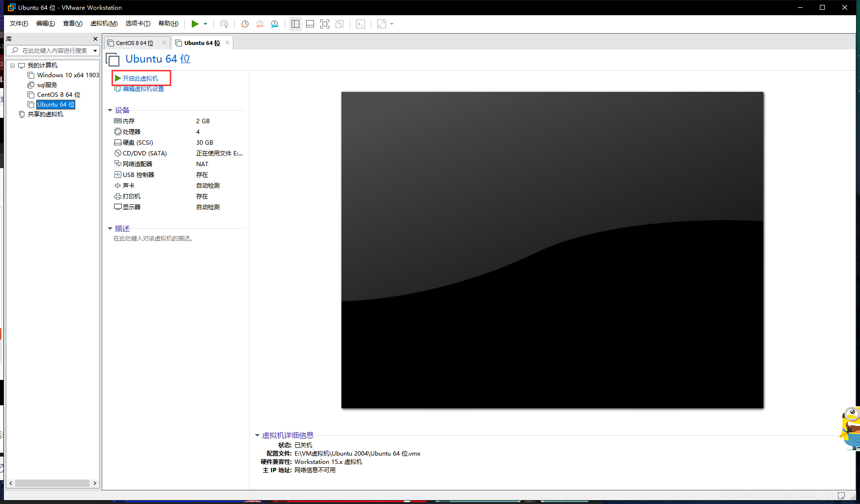The height and width of the screenshot is (504, 860).
Task: Click the stretch guest display icon
Action: (x=382, y=24)
